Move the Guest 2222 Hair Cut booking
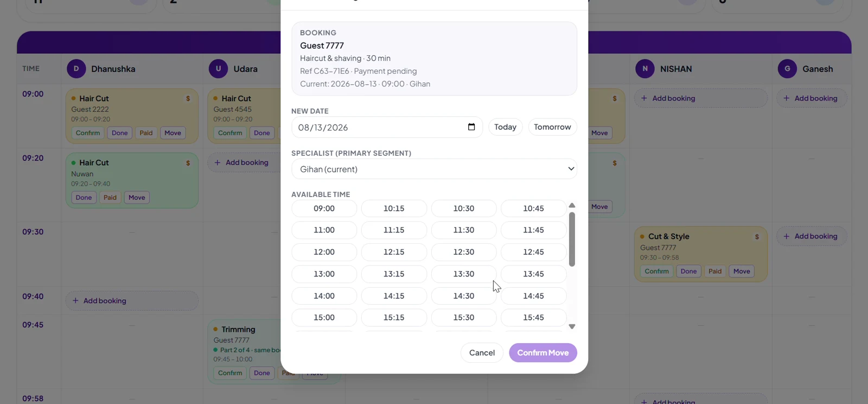 pyautogui.click(x=173, y=133)
